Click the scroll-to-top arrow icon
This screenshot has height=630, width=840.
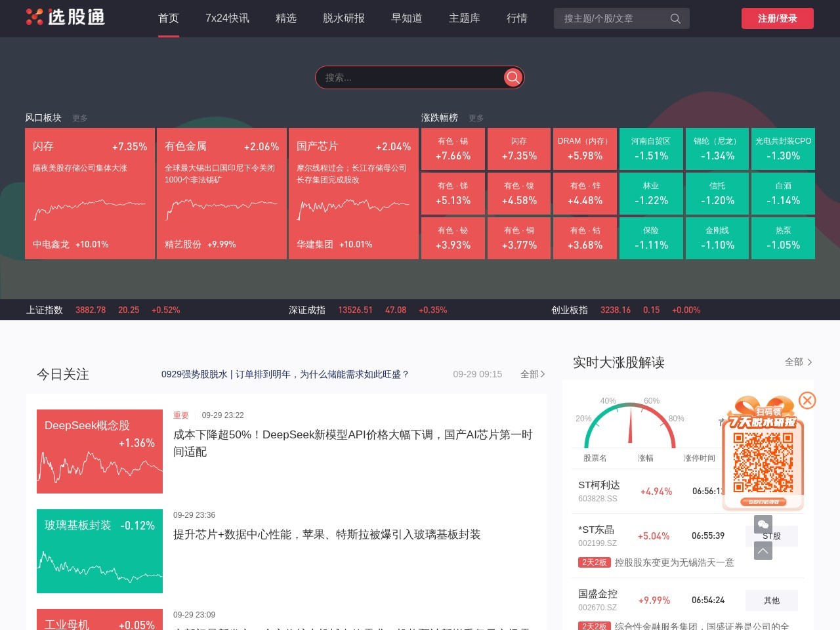[763, 551]
